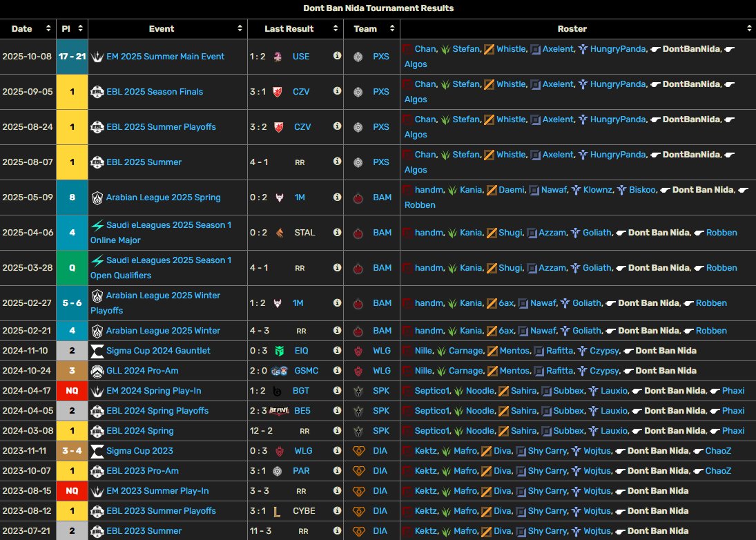Screen dimensions: 756x540
Task: Click SPK team logo in EM 2024 Play-In row
Action: click(358, 391)
